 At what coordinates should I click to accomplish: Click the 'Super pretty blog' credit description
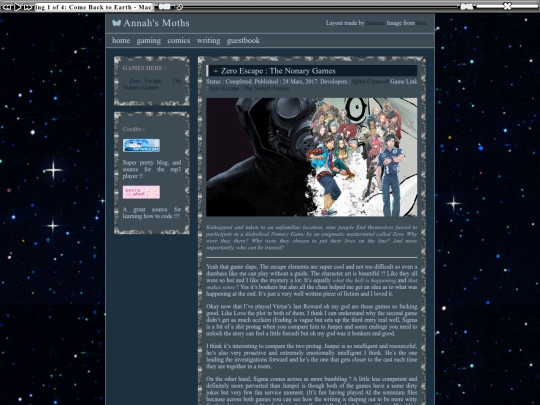152,169
